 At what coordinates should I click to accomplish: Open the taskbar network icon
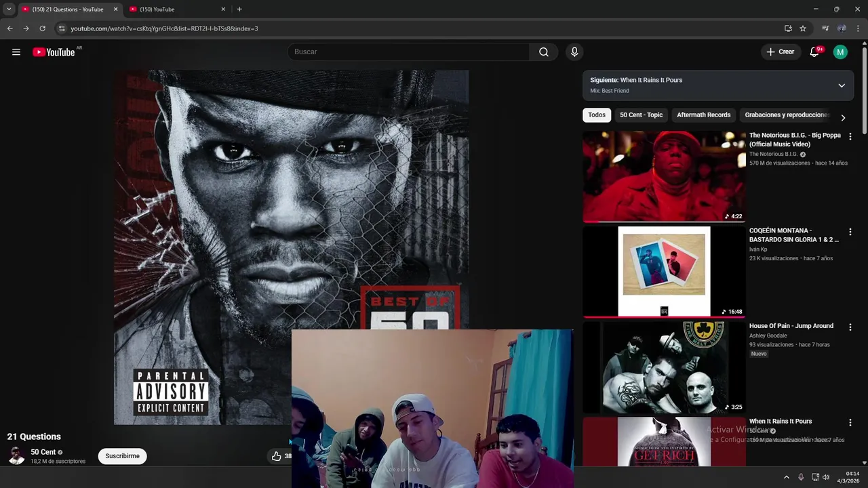(x=815, y=477)
